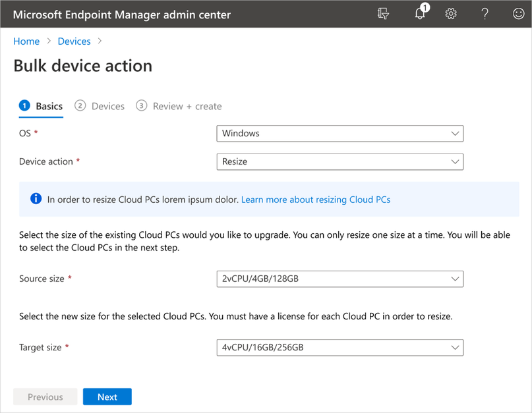The height and width of the screenshot is (413, 532).
Task: Open the notifications bell
Action: pos(420,14)
